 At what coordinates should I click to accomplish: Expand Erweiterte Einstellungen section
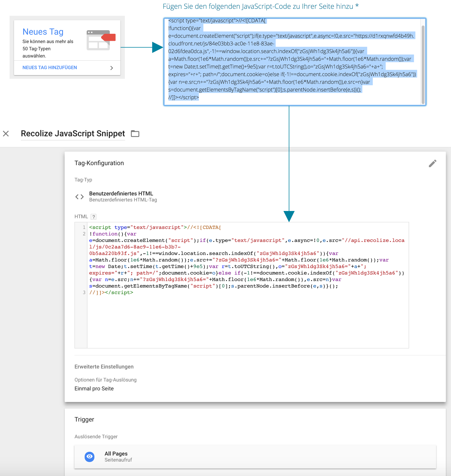point(104,367)
